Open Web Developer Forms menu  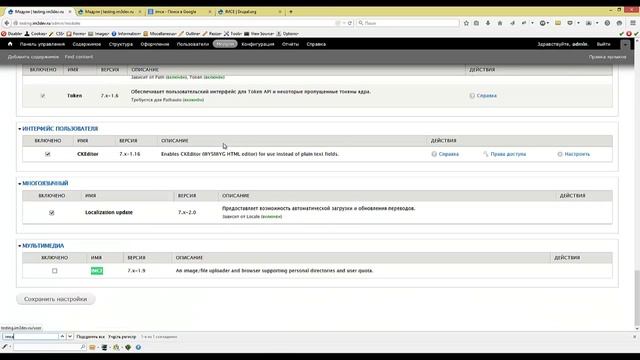(x=76, y=34)
